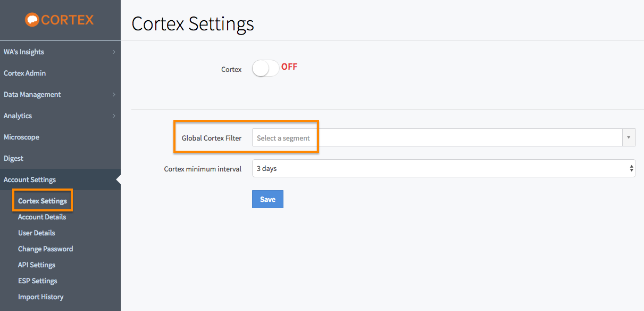This screenshot has height=311, width=644.
Task: Save the Cortex settings
Action: coord(267,199)
